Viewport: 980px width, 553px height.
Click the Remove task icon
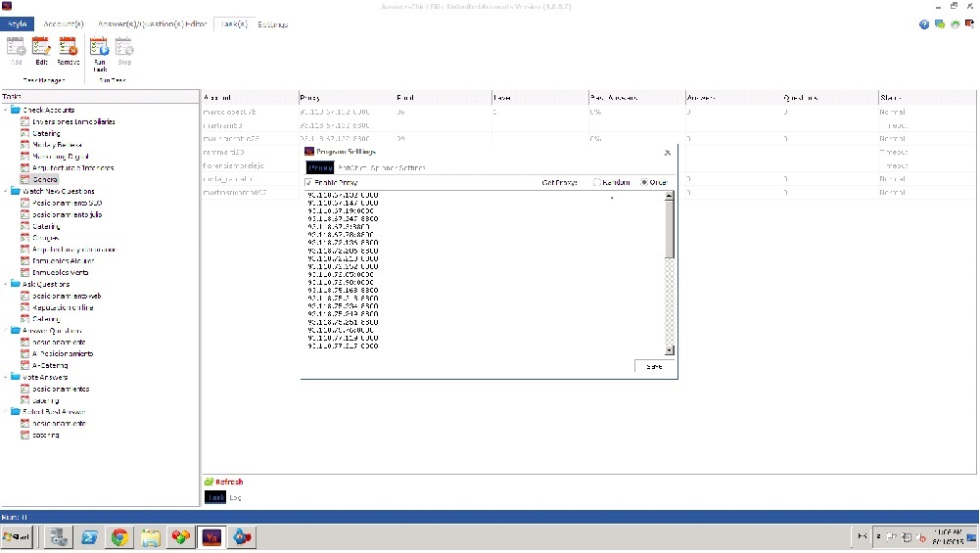(x=68, y=47)
